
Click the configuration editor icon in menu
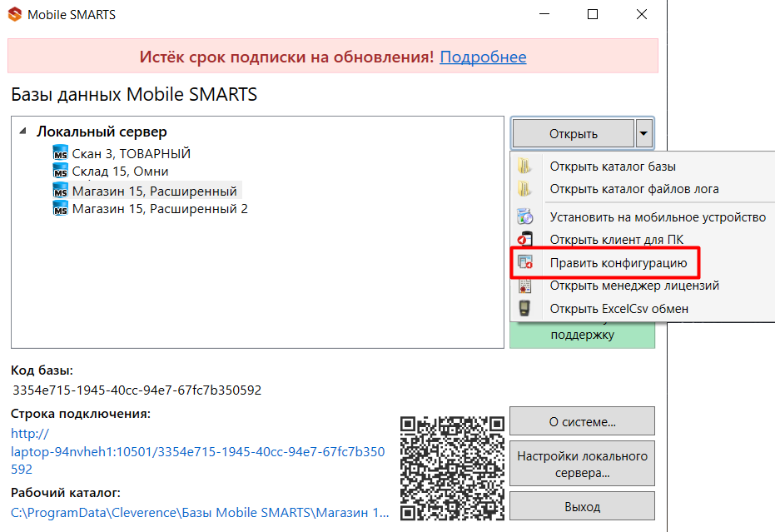(x=524, y=262)
